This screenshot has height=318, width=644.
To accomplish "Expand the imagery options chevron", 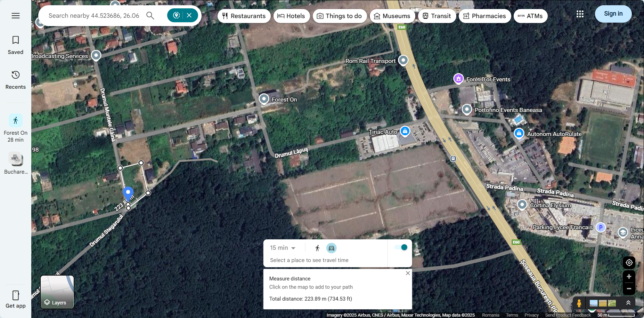I will coord(628,303).
